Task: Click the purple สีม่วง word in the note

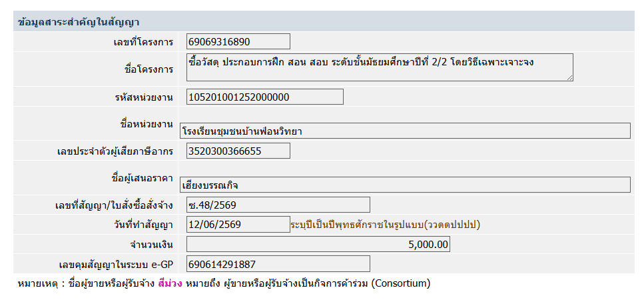Action: click(x=170, y=283)
